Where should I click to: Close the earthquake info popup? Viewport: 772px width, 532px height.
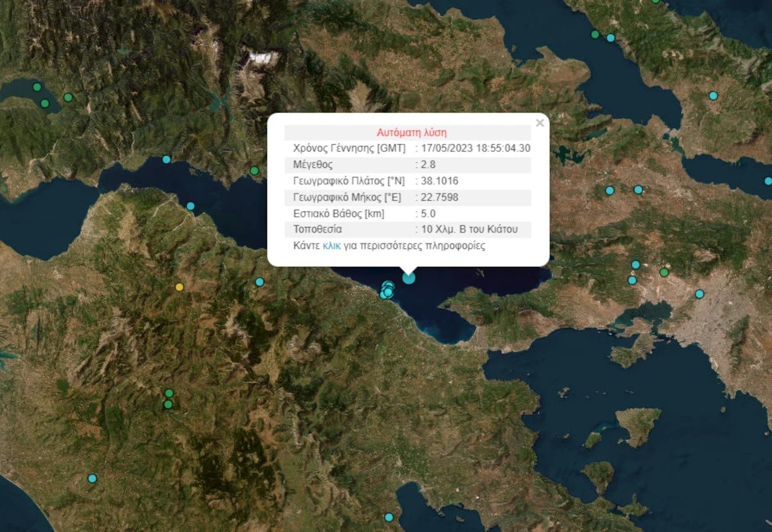(540, 123)
